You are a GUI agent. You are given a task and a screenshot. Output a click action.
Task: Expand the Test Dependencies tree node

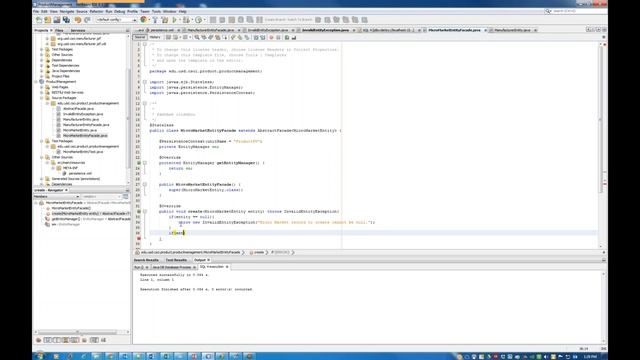tap(42, 65)
